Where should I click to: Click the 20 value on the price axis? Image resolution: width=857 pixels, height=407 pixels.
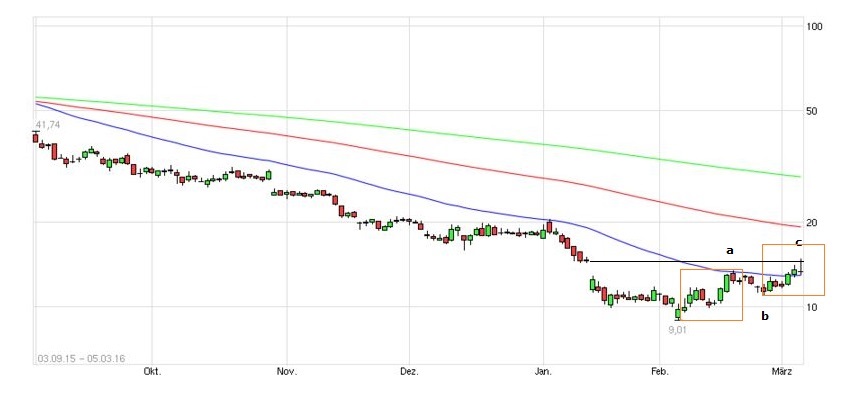click(813, 222)
